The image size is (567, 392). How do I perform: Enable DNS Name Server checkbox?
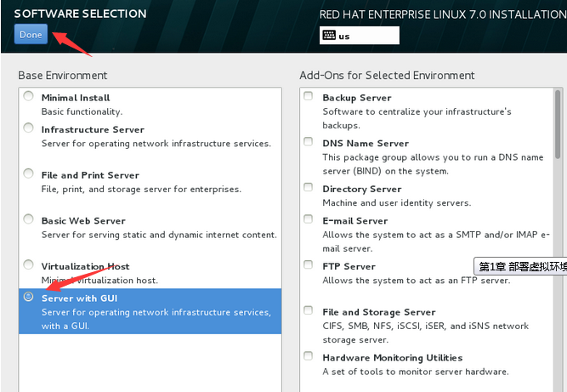click(308, 141)
